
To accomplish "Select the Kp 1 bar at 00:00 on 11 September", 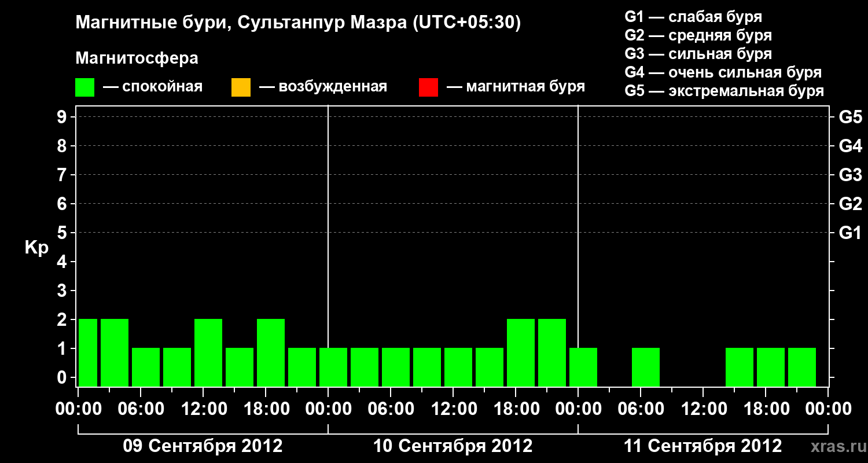I will 583,367.
